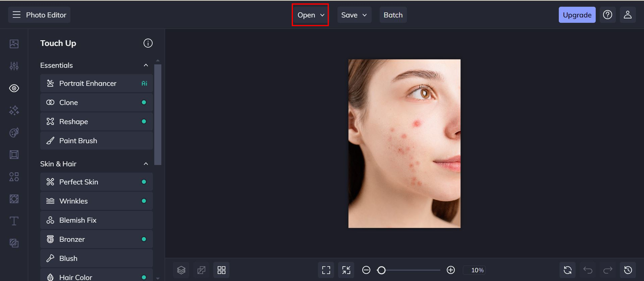
Task: Click the Essentials section heading
Action: [56, 65]
